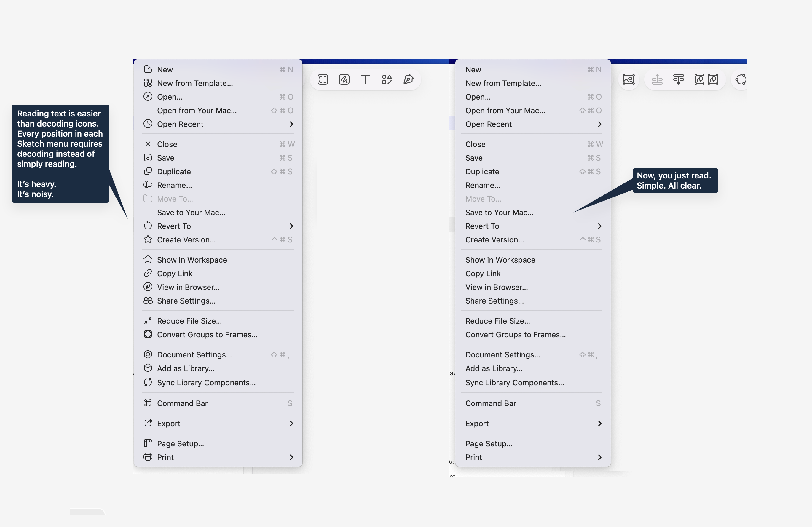Choose Duplicate in the icon-less menu

(482, 172)
